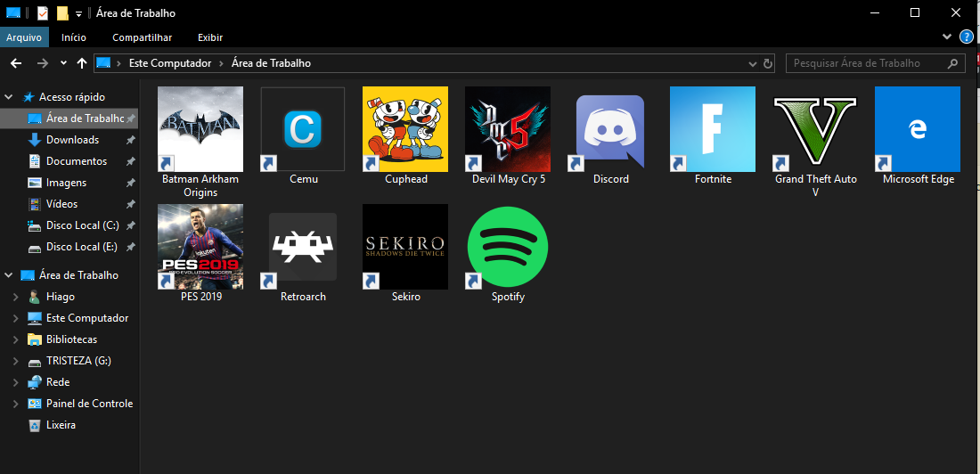This screenshot has width=980, height=474.
Task: Open the help question mark icon
Action: (967, 37)
